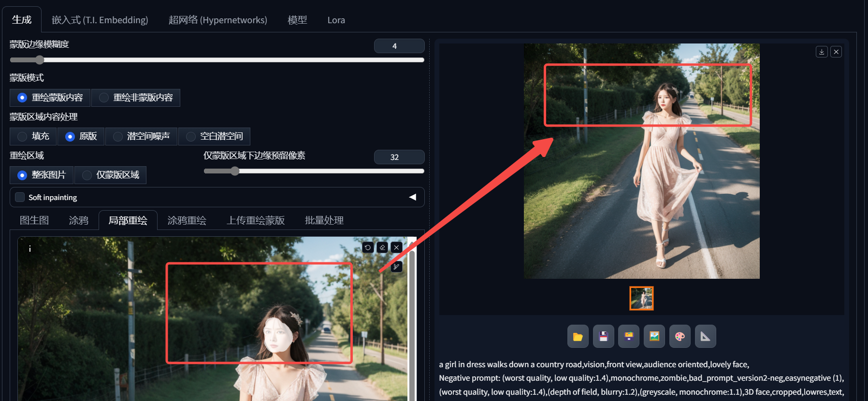Open the 模型 tab
This screenshot has height=401, width=868.
coord(297,20)
